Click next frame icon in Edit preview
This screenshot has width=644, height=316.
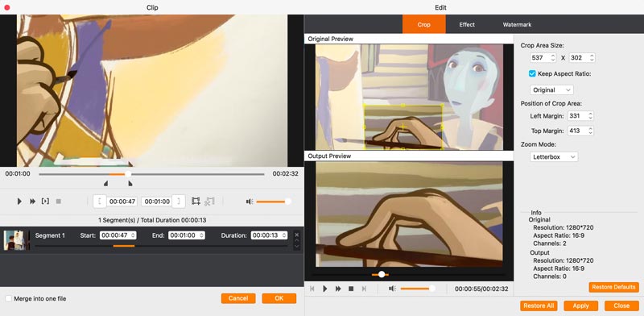[364, 289]
